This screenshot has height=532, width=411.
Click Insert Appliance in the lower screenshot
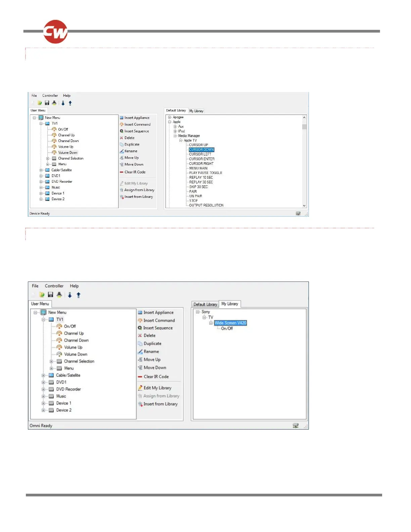(156, 312)
